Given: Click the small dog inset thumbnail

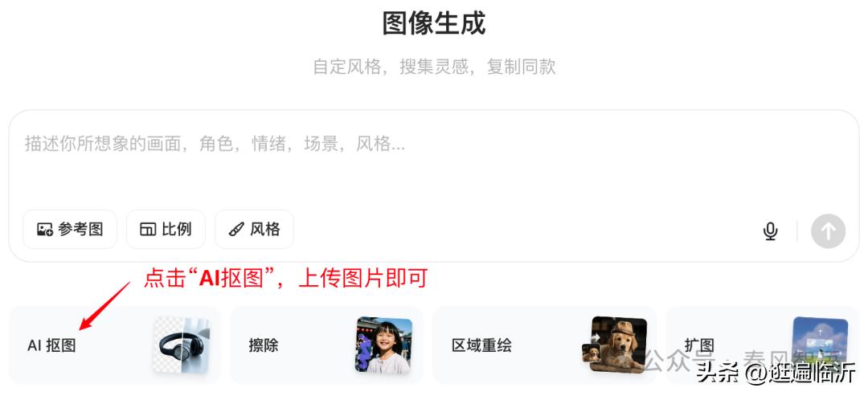Looking at the screenshot, I should (592, 353).
